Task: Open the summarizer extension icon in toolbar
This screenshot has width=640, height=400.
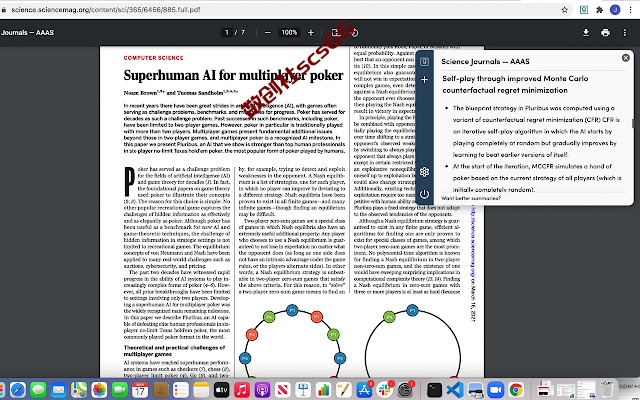Action: point(584,10)
